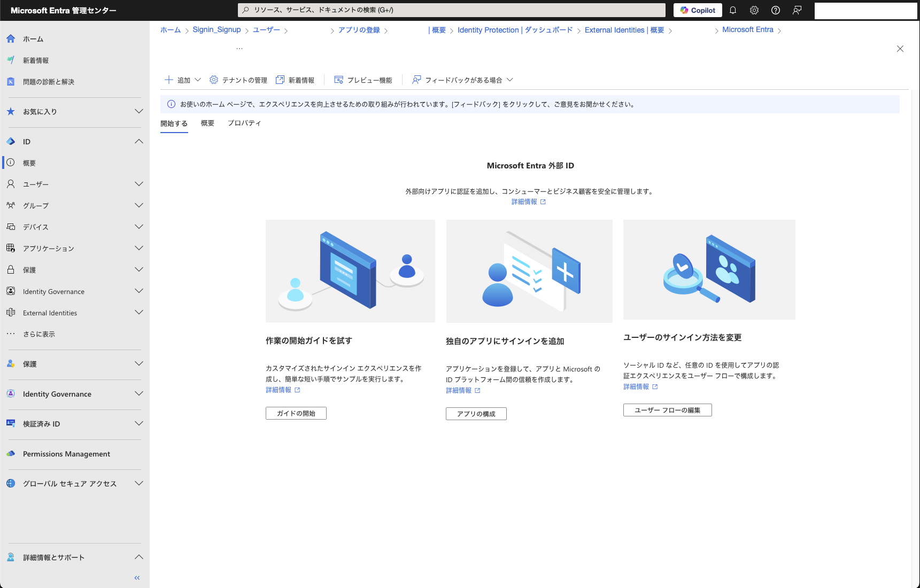Open グローバル セキュア アクセス section
920x588 pixels.
68,483
